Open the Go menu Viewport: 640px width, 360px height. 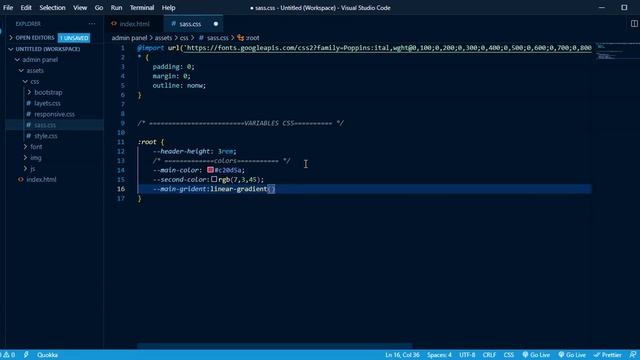(99, 8)
